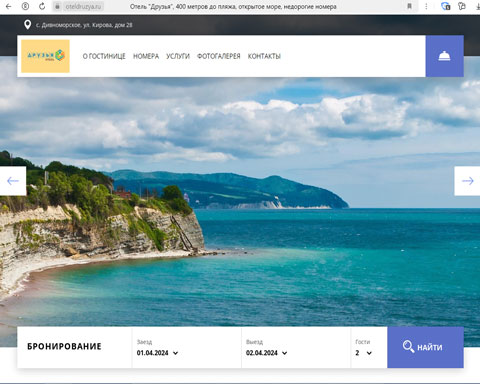Click the БРОНИРОВАНИЕ heading text
The height and width of the screenshot is (384, 480).
[x=64, y=346]
